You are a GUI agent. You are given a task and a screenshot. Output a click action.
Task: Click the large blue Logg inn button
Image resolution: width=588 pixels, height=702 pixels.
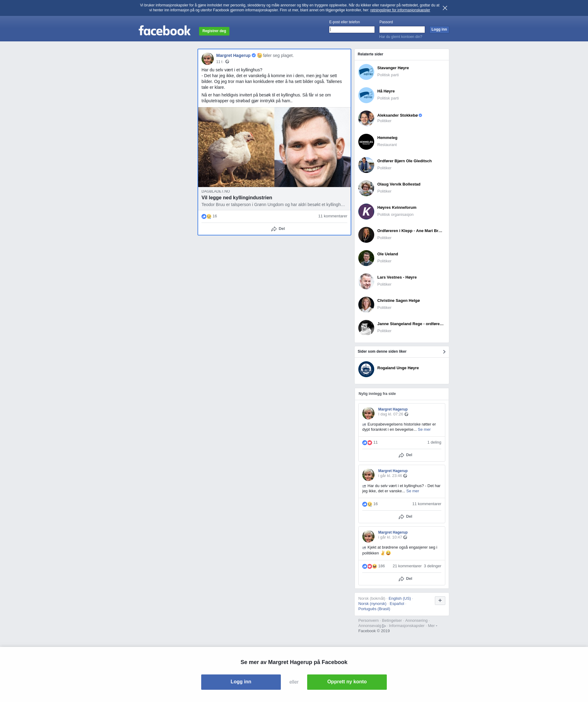click(x=241, y=682)
